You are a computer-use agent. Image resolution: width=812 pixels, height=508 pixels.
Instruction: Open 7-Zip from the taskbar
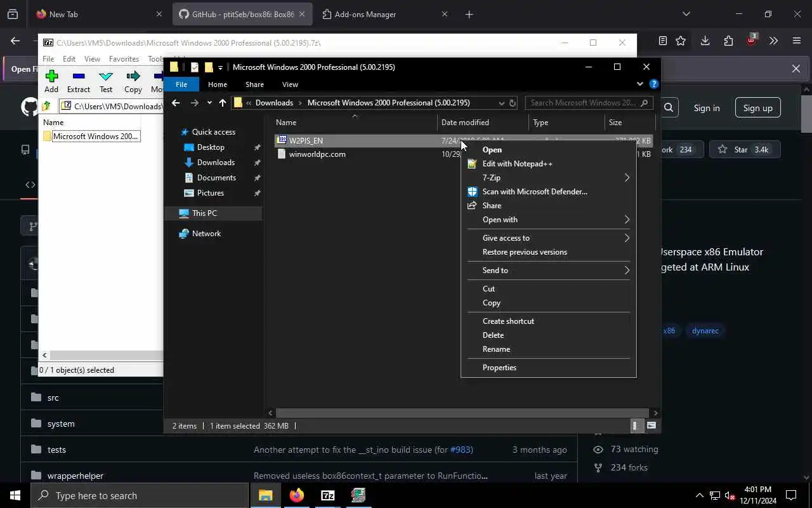pos(327,495)
